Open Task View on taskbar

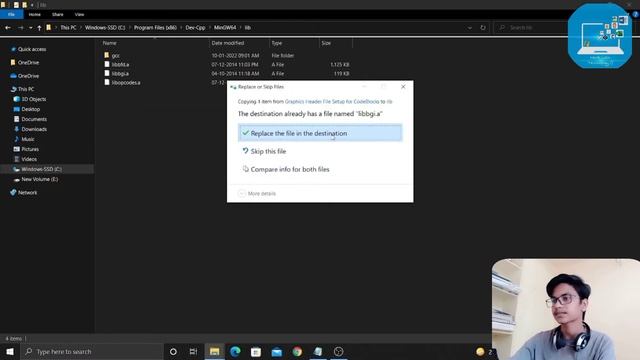point(193,351)
